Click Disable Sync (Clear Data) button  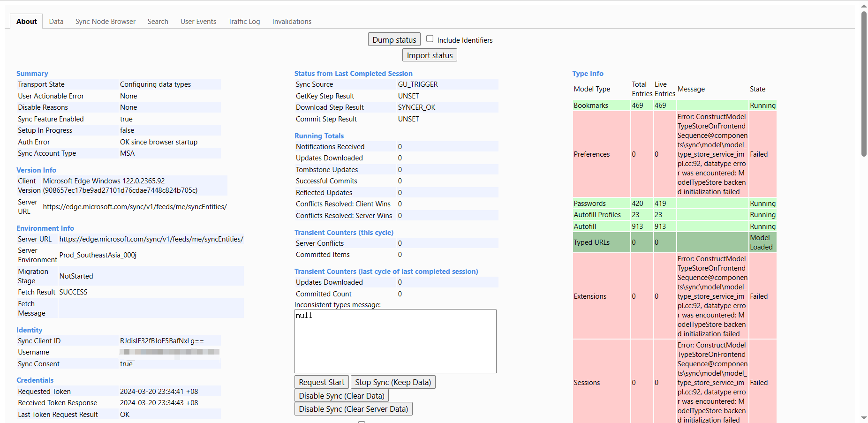coord(341,396)
